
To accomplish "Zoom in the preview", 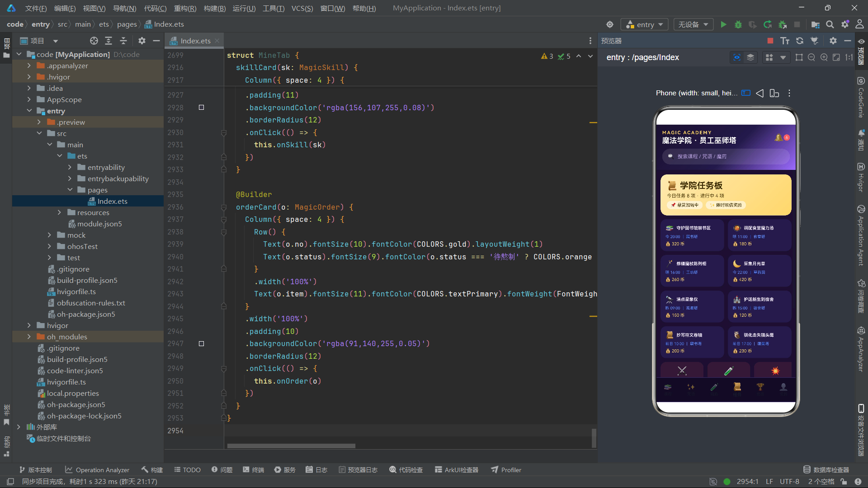I will [x=824, y=57].
